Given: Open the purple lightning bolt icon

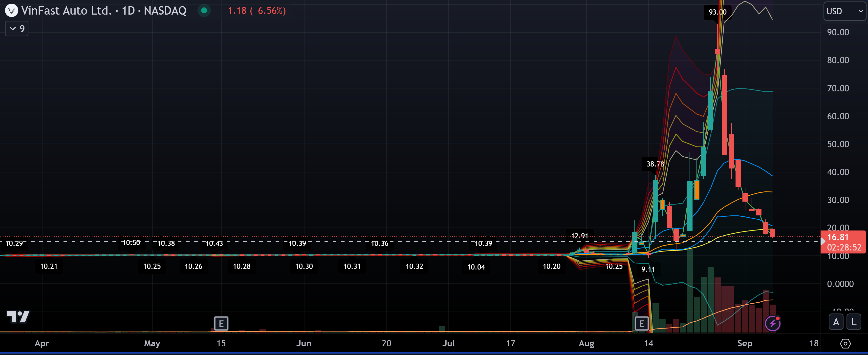Looking at the screenshot, I should coord(773,323).
